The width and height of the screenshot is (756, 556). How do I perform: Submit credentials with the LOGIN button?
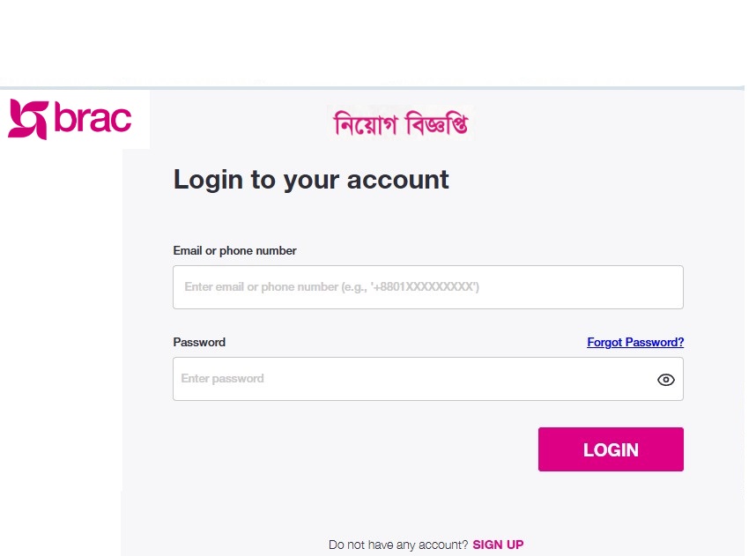pyautogui.click(x=611, y=449)
